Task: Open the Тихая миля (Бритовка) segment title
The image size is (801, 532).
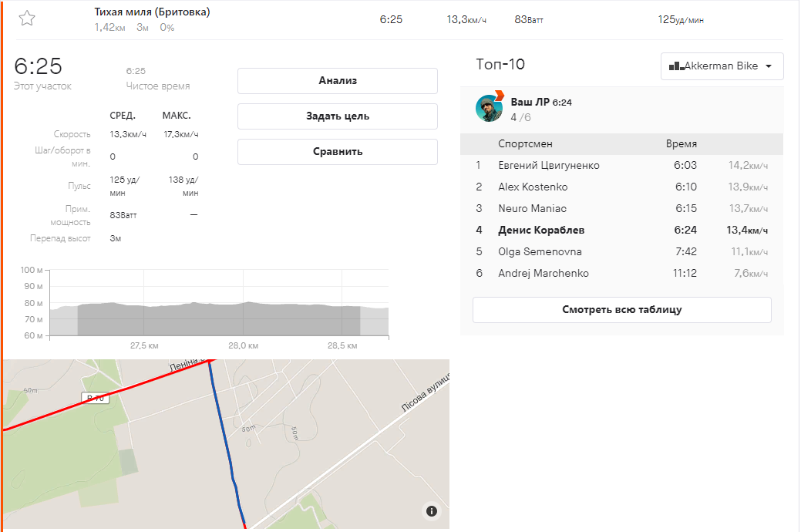Action: (152, 12)
